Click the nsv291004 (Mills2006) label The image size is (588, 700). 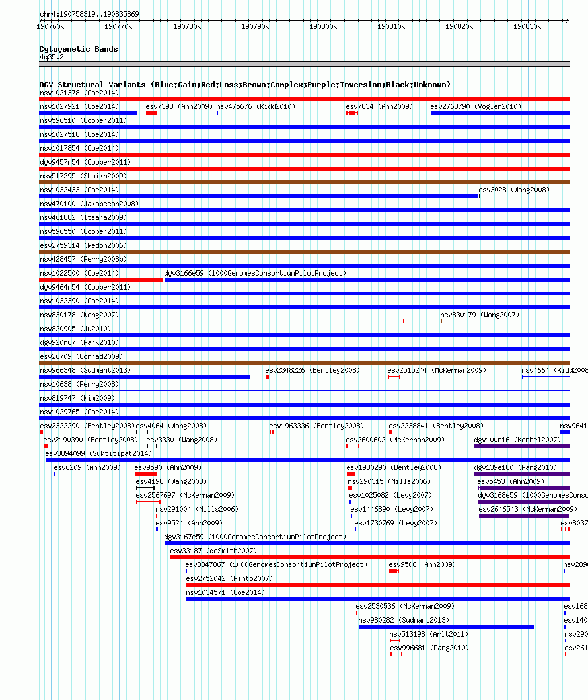197,509
